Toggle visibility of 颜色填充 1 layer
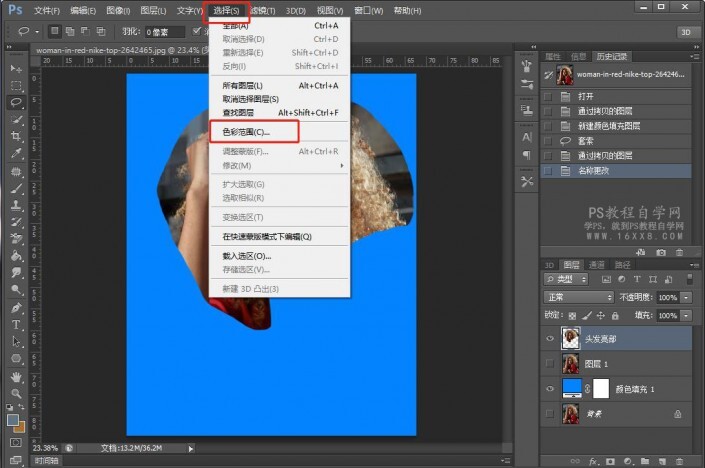 (x=551, y=389)
